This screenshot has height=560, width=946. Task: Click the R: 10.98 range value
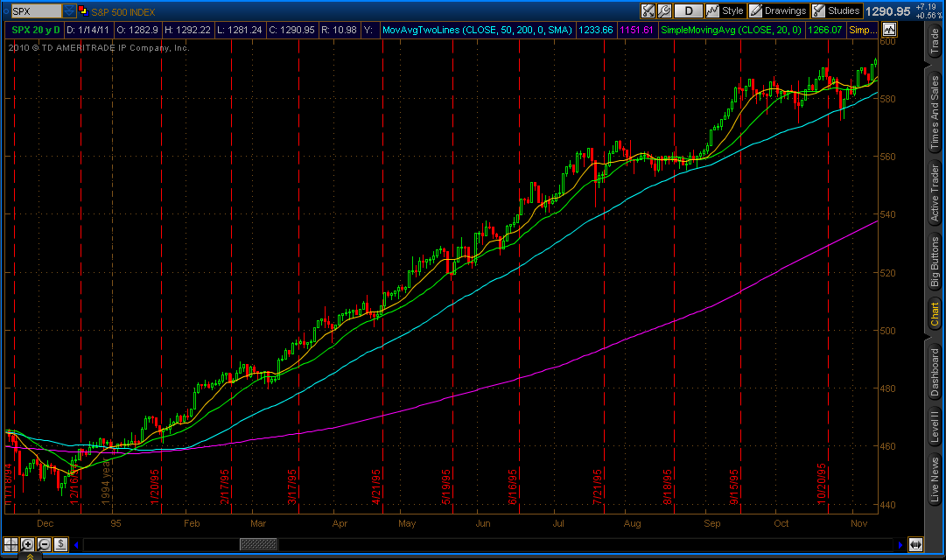point(339,30)
